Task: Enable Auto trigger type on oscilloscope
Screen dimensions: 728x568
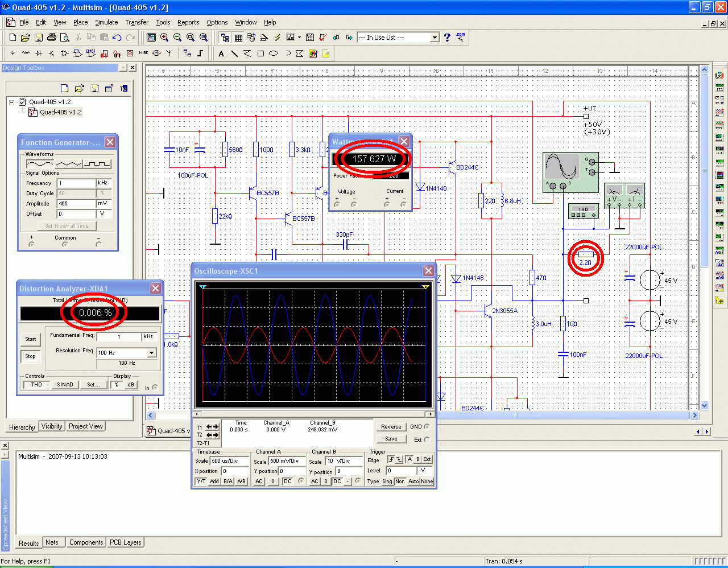Action: [x=413, y=481]
